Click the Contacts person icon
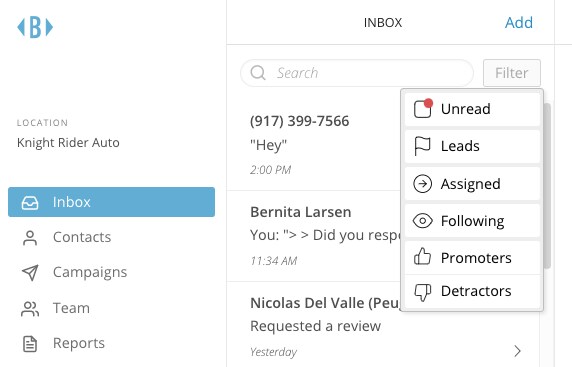This screenshot has height=367, width=572. coord(30,238)
